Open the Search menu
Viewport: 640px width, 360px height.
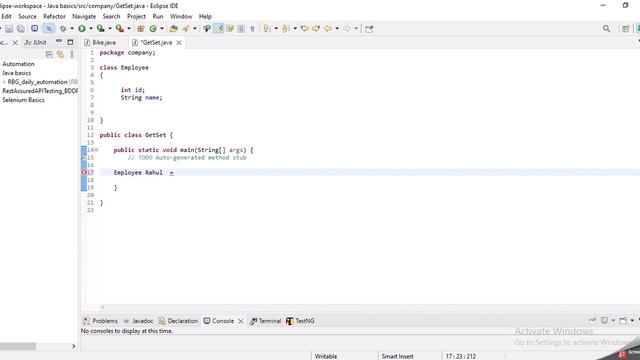pos(111,16)
